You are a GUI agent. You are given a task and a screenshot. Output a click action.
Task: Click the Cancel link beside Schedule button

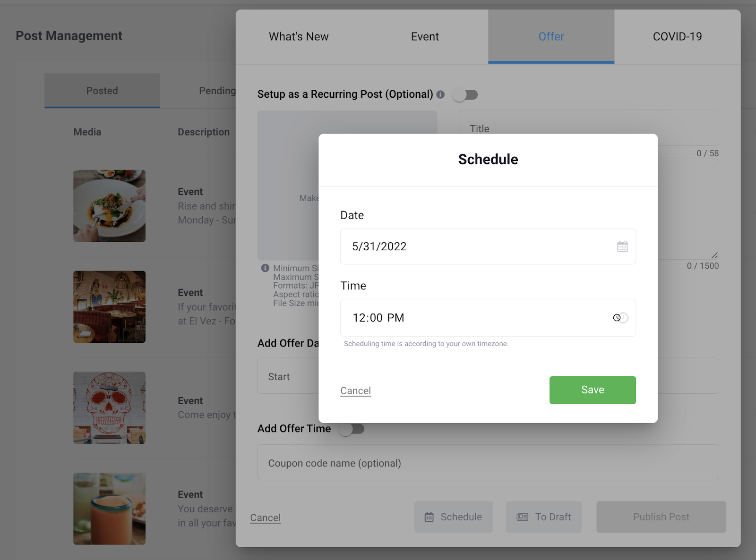[x=266, y=518]
